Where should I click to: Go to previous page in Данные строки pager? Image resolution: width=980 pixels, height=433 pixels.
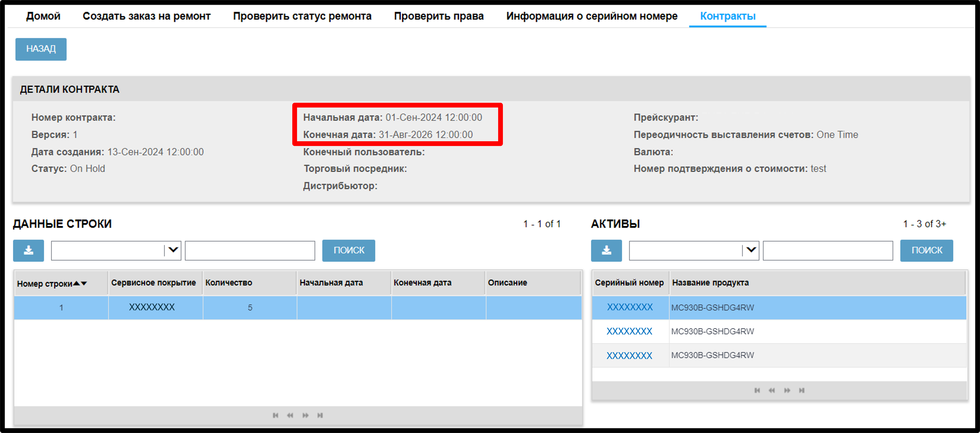click(290, 415)
